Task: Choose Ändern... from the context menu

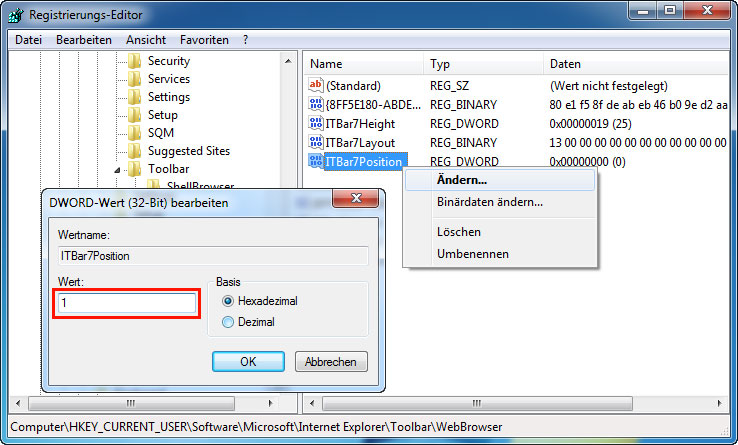Action: point(462,181)
